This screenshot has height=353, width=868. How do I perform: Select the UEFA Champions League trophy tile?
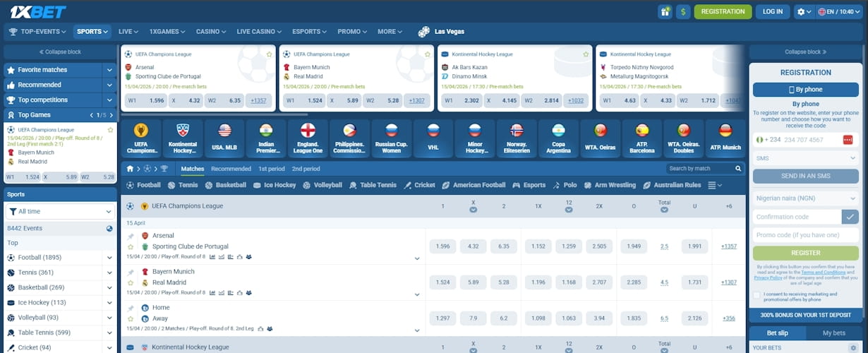click(x=142, y=138)
